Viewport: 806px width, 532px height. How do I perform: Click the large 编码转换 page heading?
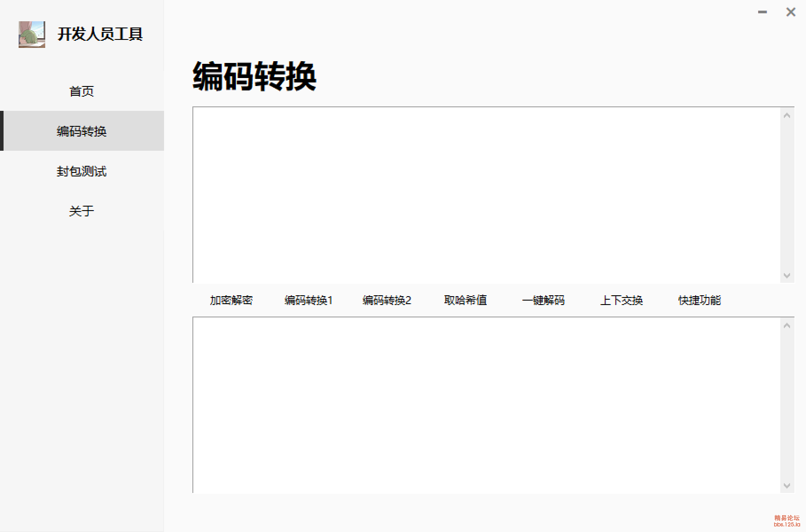coord(254,76)
